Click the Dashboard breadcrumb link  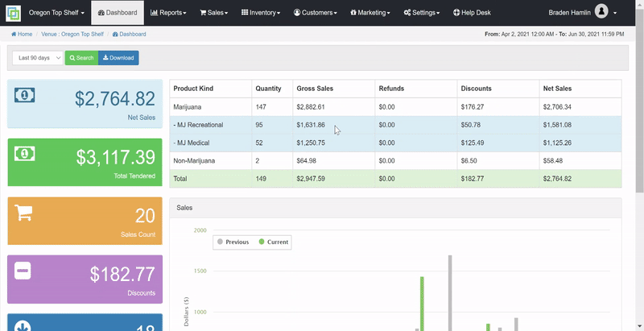tap(129, 34)
